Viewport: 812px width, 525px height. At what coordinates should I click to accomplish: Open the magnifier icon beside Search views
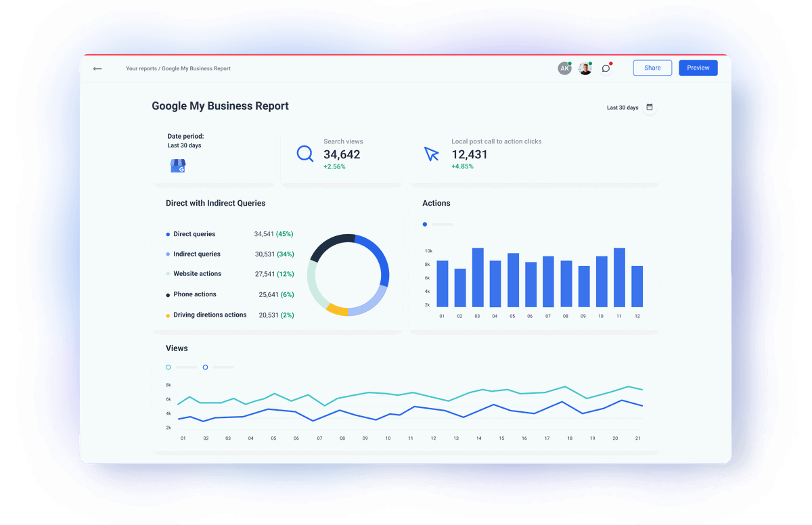(304, 154)
